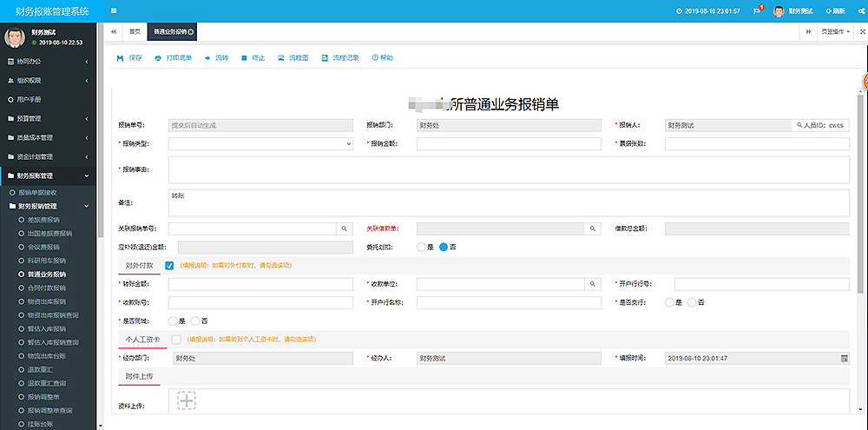Toggle the hamburger sidebar menu icon
Image resolution: width=868 pixels, height=430 pixels.
tap(114, 10)
